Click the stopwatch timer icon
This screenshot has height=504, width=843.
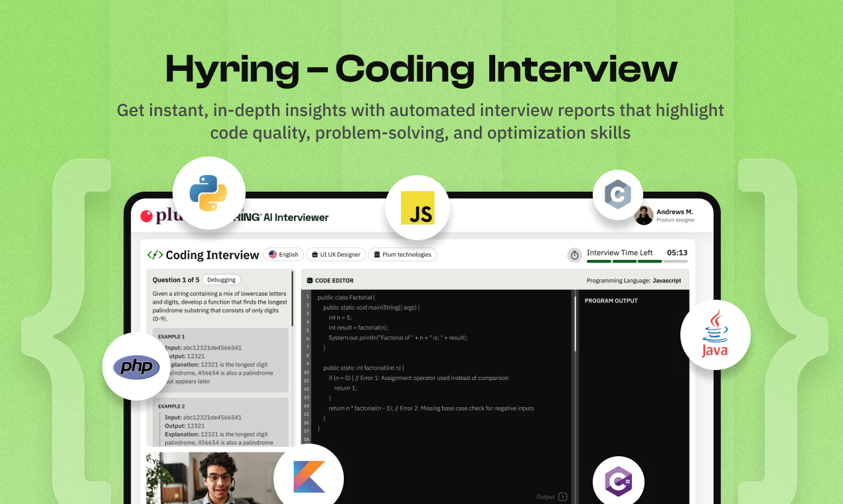point(574,255)
